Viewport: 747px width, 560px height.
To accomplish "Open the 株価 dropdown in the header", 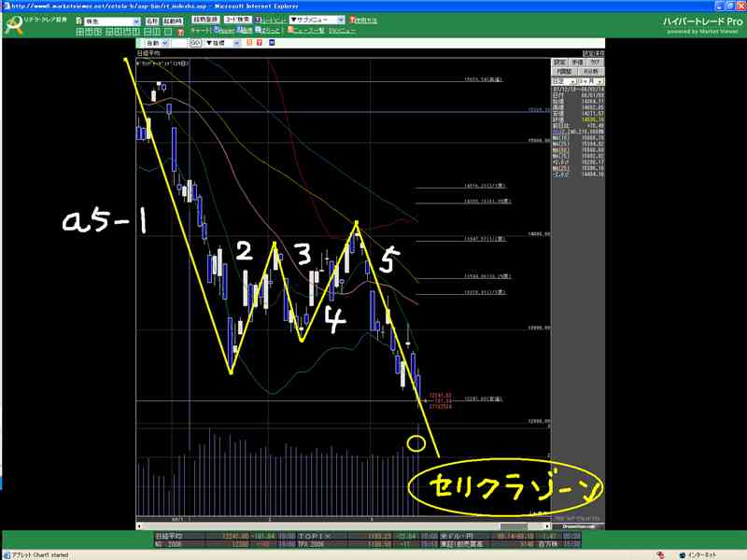I will pyautogui.click(x=112, y=21).
